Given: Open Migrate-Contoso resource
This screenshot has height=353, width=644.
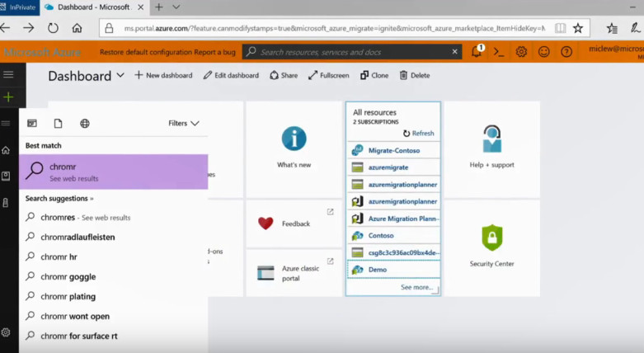Looking at the screenshot, I should pyautogui.click(x=393, y=150).
